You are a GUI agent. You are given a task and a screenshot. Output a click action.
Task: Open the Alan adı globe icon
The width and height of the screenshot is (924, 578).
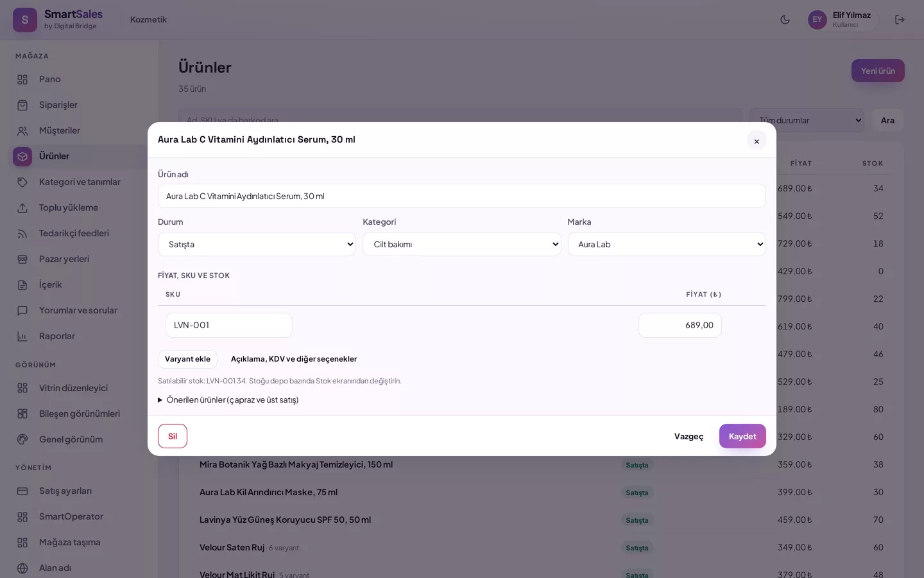[22, 568]
